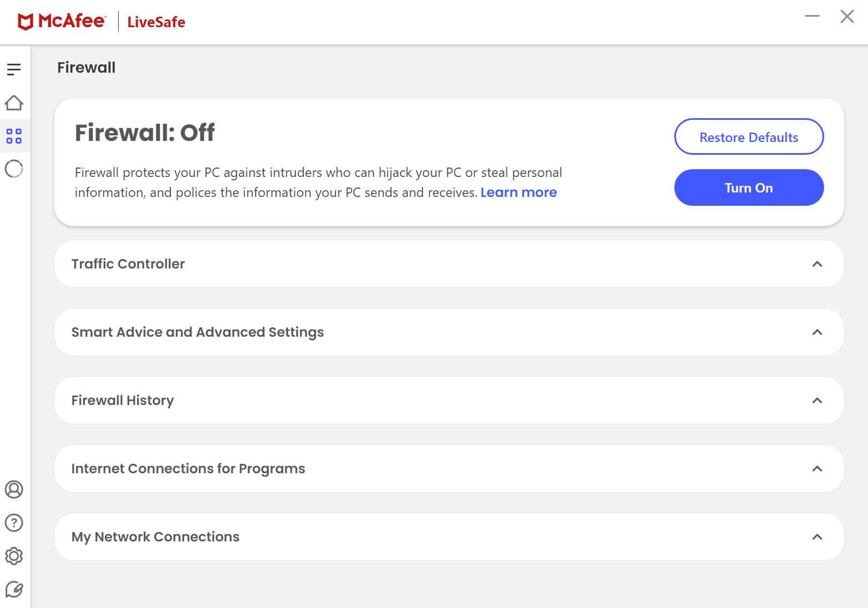This screenshot has width=868, height=608.
Task: Expand the Firewall History chevron
Action: click(x=817, y=401)
